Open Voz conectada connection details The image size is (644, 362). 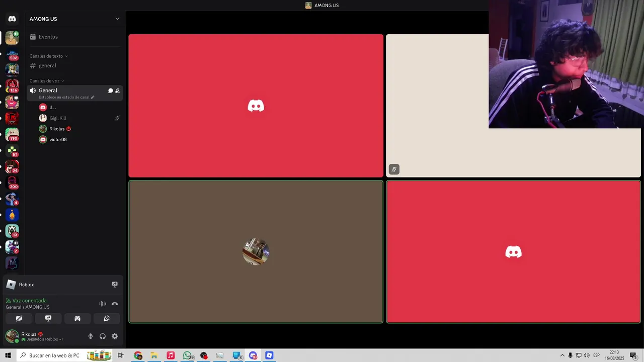coord(29,301)
